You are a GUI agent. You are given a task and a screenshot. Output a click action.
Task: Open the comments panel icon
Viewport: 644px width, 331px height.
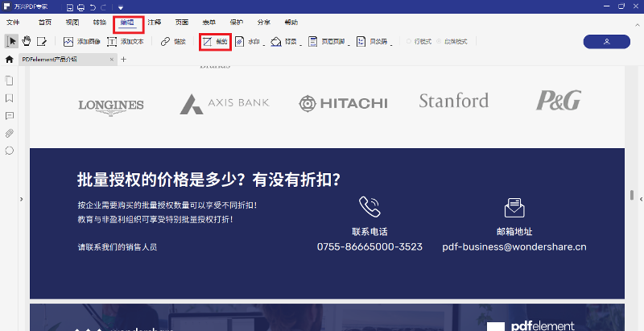pyautogui.click(x=9, y=116)
